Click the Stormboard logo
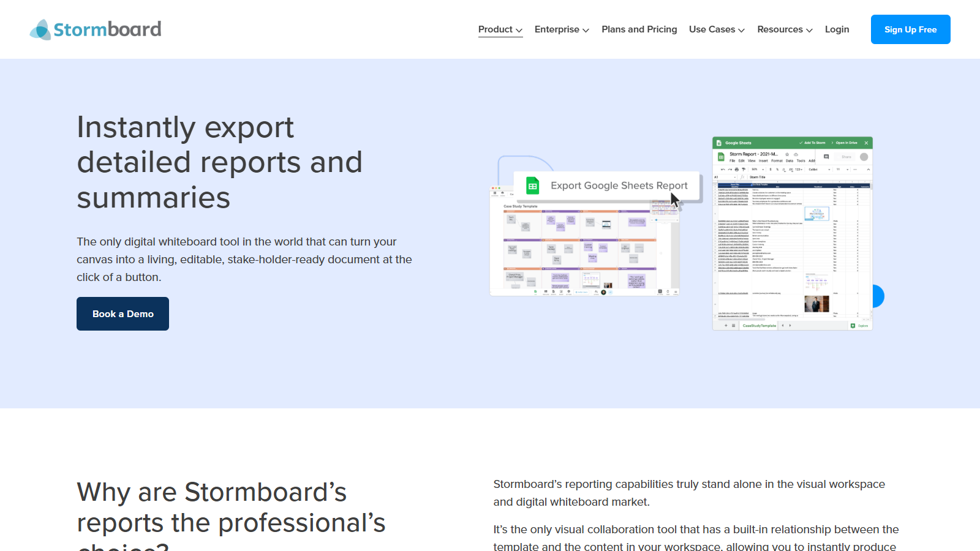This screenshot has height=551, width=980. (96, 29)
